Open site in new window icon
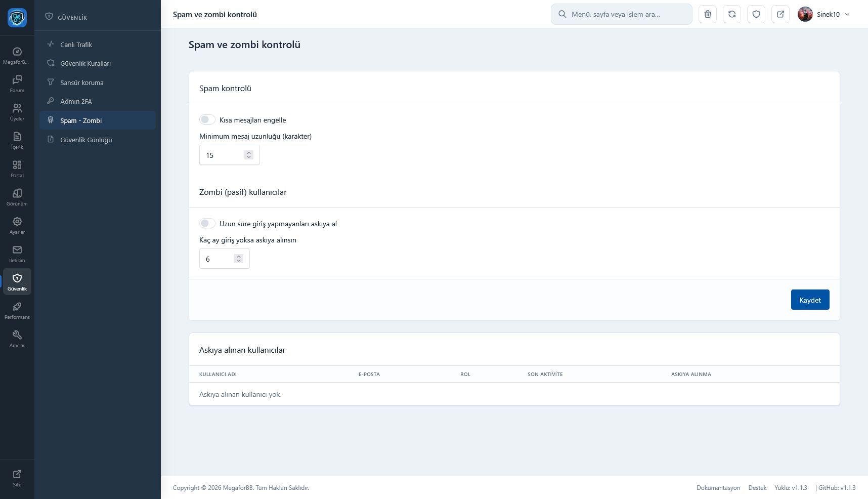The height and width of the screenshot is (499, 868). pyautogui.click(x=780, y=14)
